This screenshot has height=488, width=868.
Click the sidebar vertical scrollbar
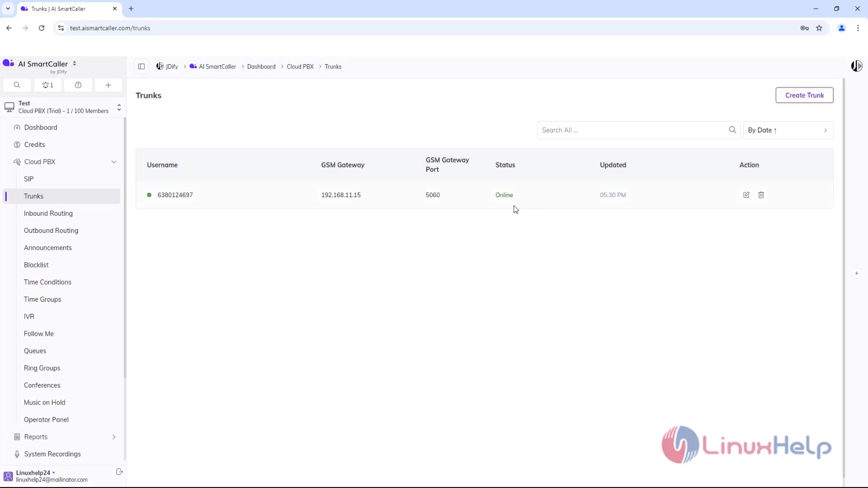[124, 248]
